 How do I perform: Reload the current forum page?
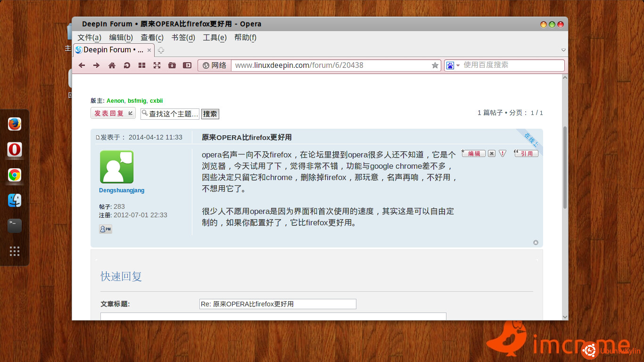127,66
